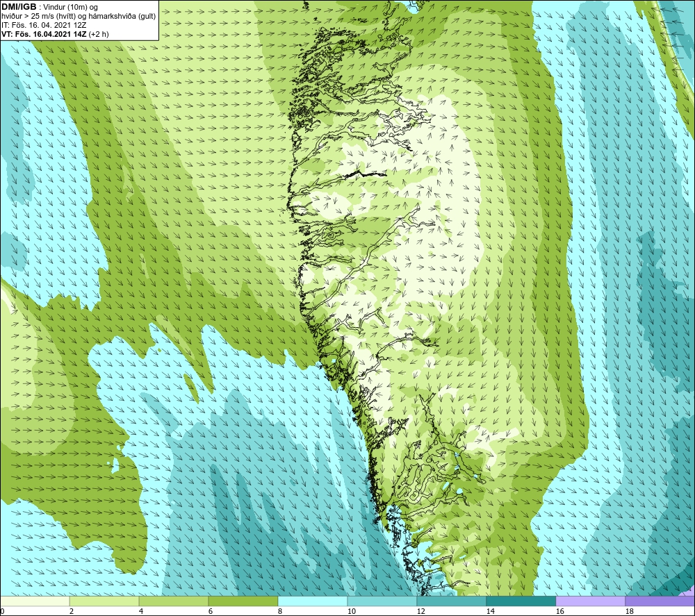Click the legend value label 14
This screenshot has height=616, width=695.
(x=490, y=611)
